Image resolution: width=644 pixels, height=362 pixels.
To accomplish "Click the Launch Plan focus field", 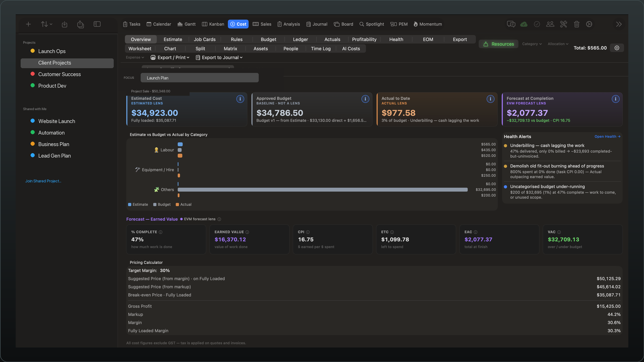I will coord(199,78).
